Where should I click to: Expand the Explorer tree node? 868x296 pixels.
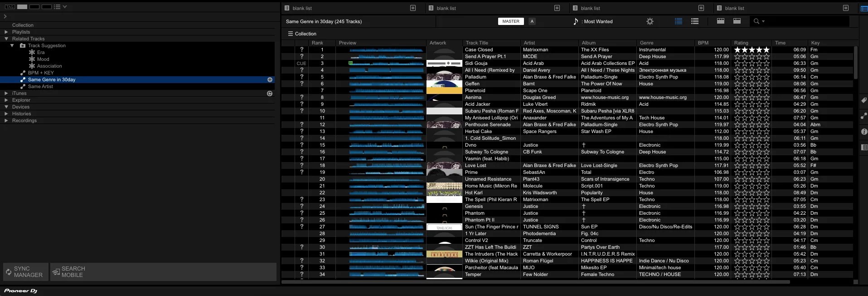click(x=6, y=100)
